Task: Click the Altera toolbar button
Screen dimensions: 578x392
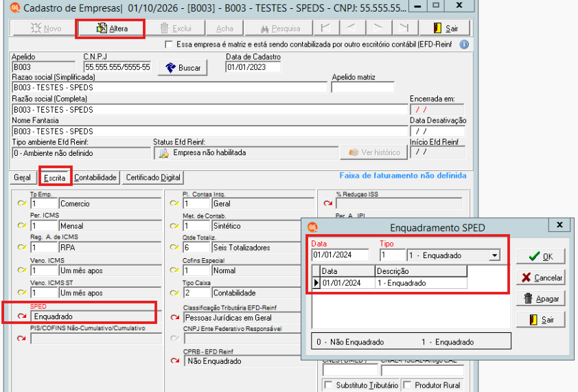Action: (x=111, y=28)
